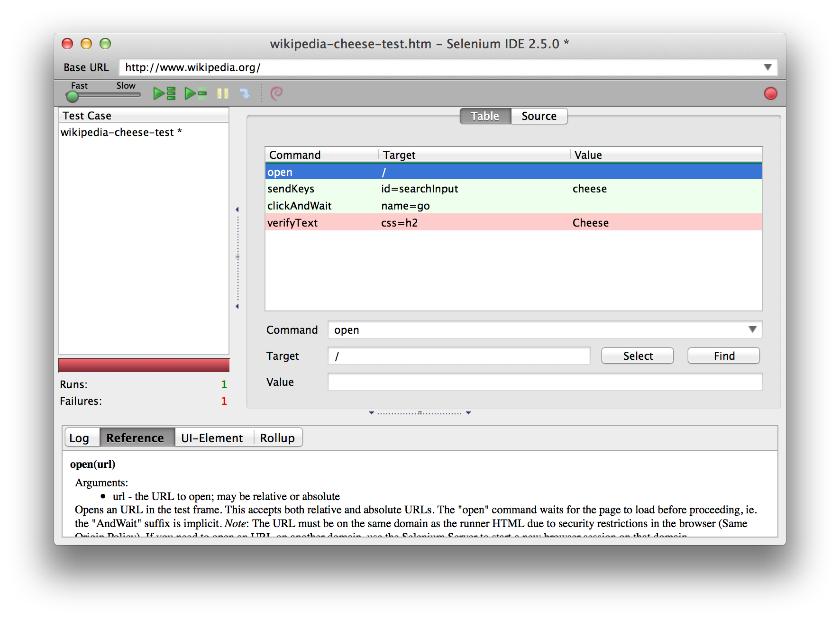840x620 pixels.
Task: Click the test case pane splitter handle
Action: point(237,257)
